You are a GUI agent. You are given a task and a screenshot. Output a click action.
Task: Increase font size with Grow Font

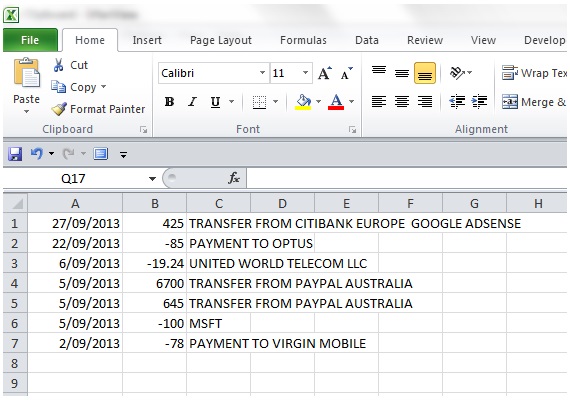pos(324,73)
